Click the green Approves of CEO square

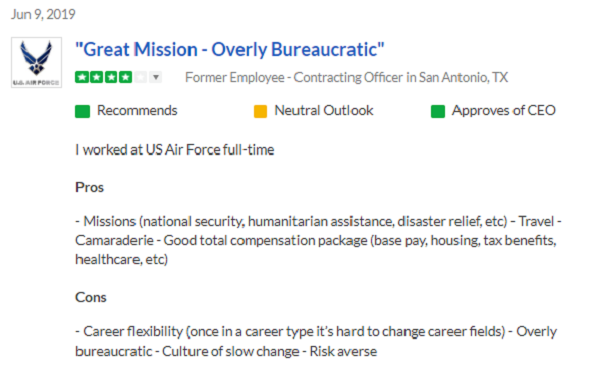(438, 112)
